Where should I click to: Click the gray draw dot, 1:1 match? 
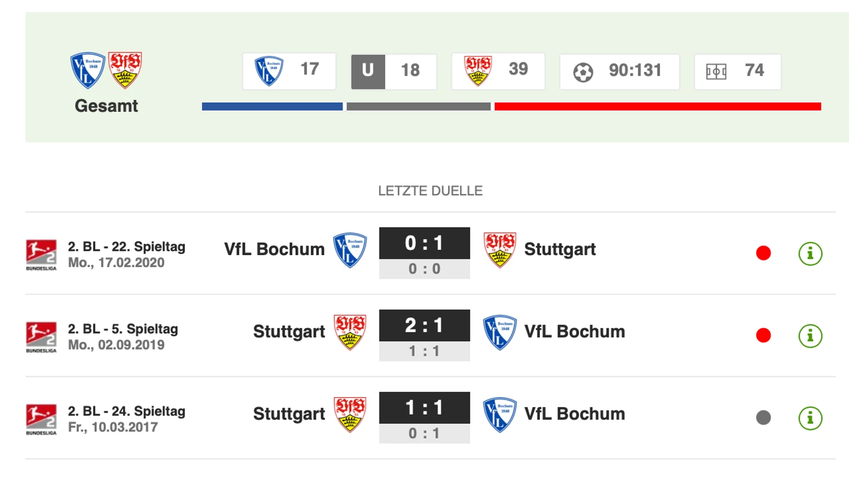tap(763, 418)
